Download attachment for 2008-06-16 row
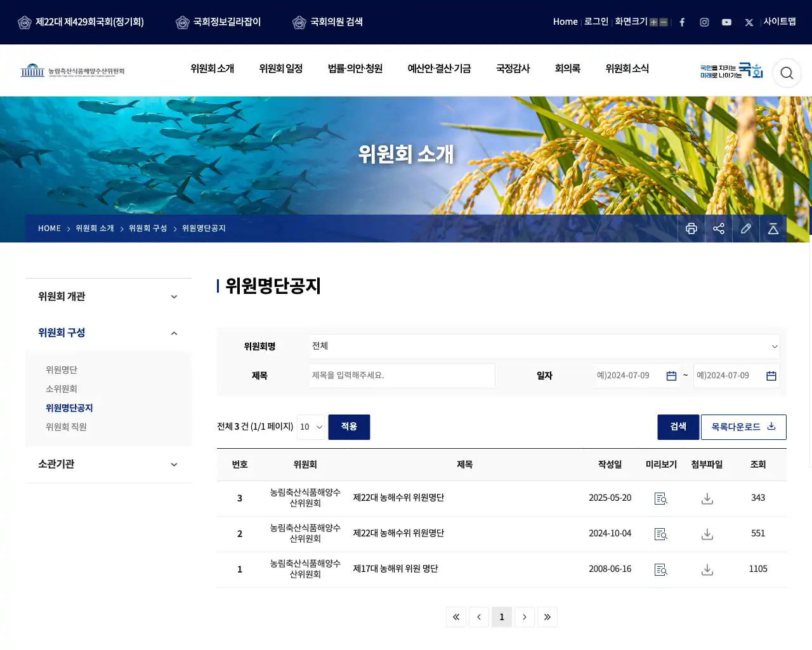Screen dimensions: 812x650 click(x=707, y=569)
